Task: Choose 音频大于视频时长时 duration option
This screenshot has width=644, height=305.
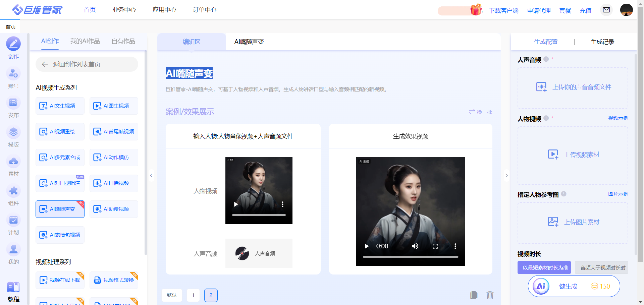Action: [601, 267]
